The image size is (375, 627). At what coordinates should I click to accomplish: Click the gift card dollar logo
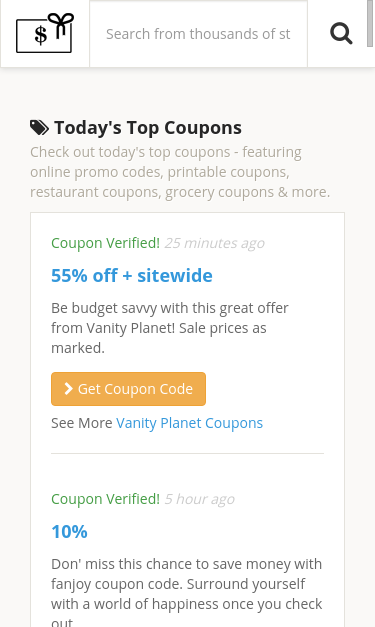[x=45, y=33]
